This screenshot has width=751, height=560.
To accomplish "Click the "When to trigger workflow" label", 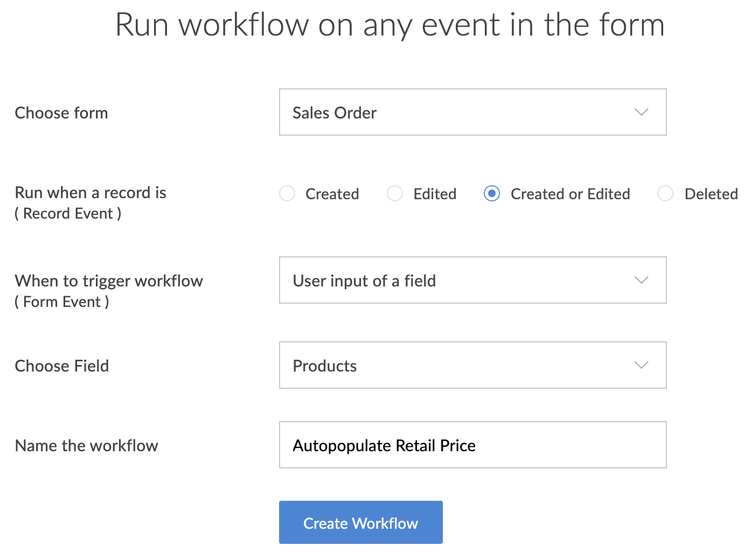I will (109, 281).
